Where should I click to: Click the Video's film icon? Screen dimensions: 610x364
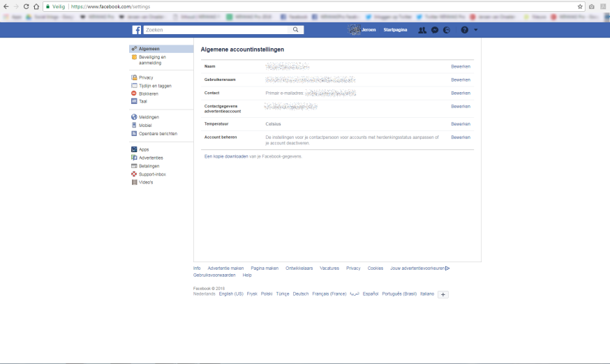coord(134,182)
